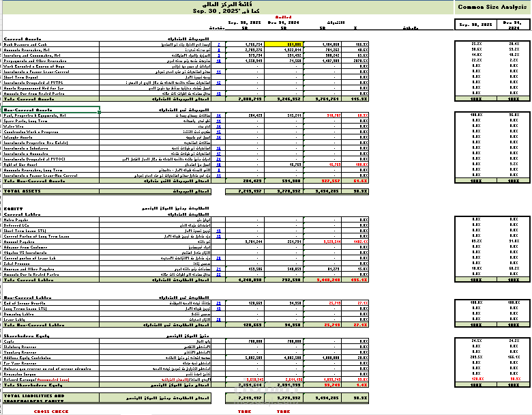Viewport: 532px width, 415px height.
Task: Click Sep. 30, 2025 value in Accounts Payables row
Action: pyautogui.click(x=245, y=242)
